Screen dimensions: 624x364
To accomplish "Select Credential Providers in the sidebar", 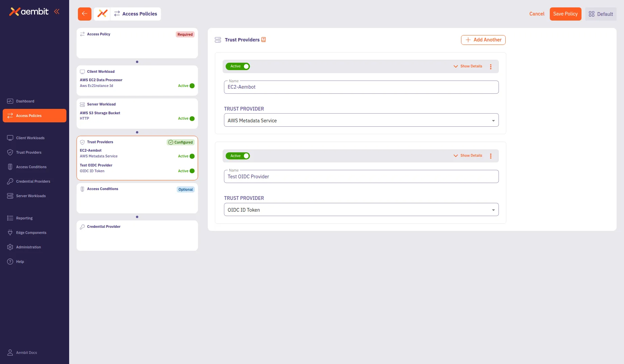I will pyautogui.click(x=33, y=181).
